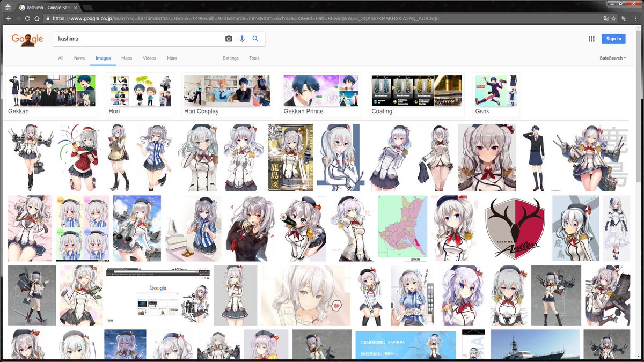Show the search Tools options
644x362 pixels.
[254, 58]
